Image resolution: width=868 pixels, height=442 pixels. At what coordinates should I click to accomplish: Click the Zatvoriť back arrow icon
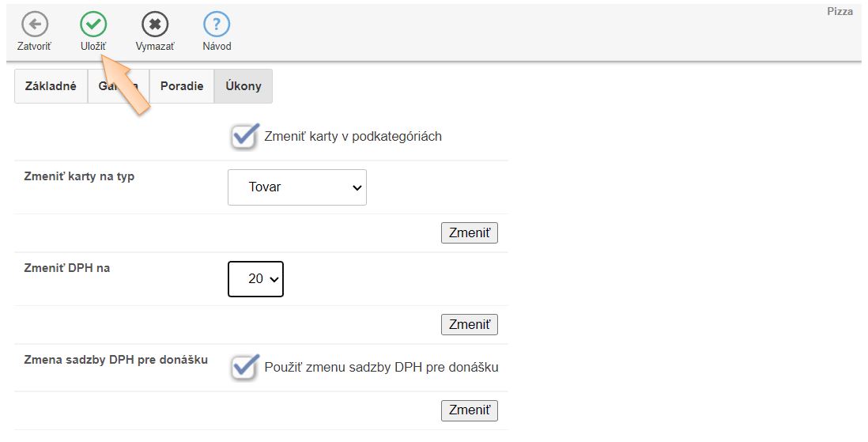(35, 25)
